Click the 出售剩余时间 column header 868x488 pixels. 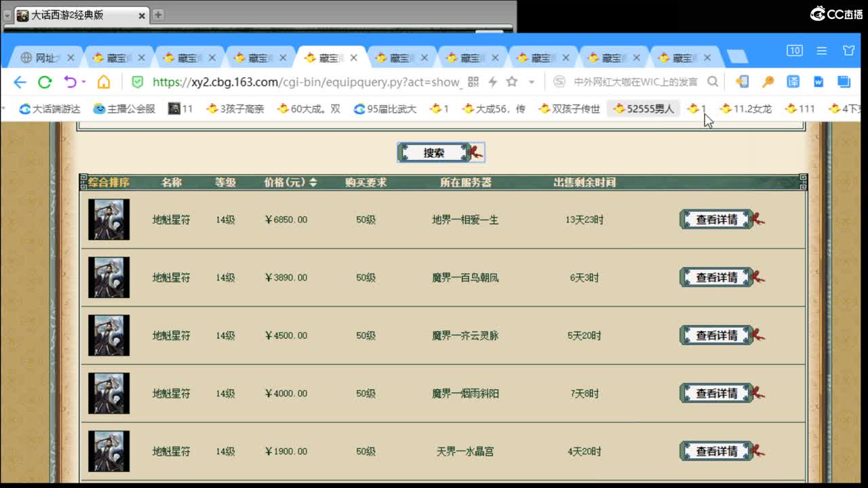click(x=585, y=182)
